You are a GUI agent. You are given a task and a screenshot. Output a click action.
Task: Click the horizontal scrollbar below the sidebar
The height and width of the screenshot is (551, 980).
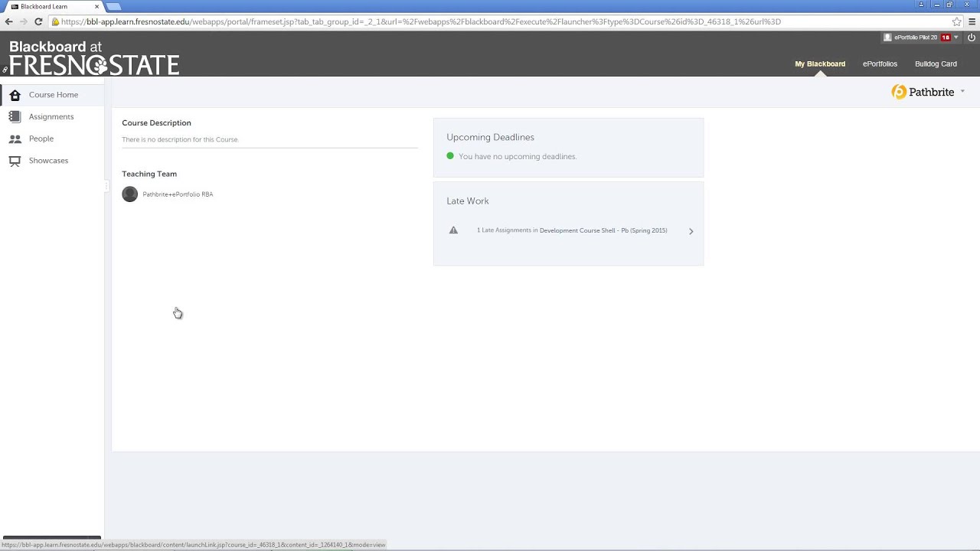[52, 538]
